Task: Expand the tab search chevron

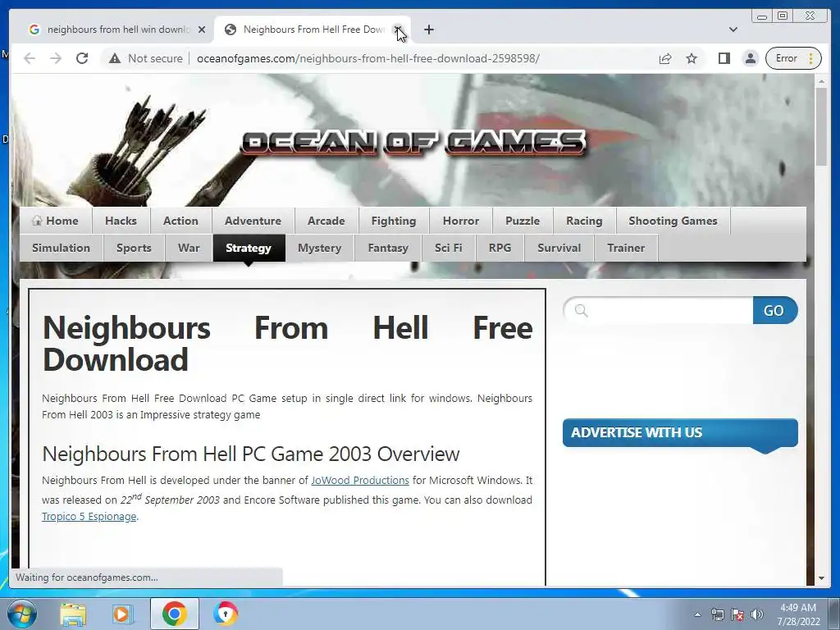Action: click(733, 30)
